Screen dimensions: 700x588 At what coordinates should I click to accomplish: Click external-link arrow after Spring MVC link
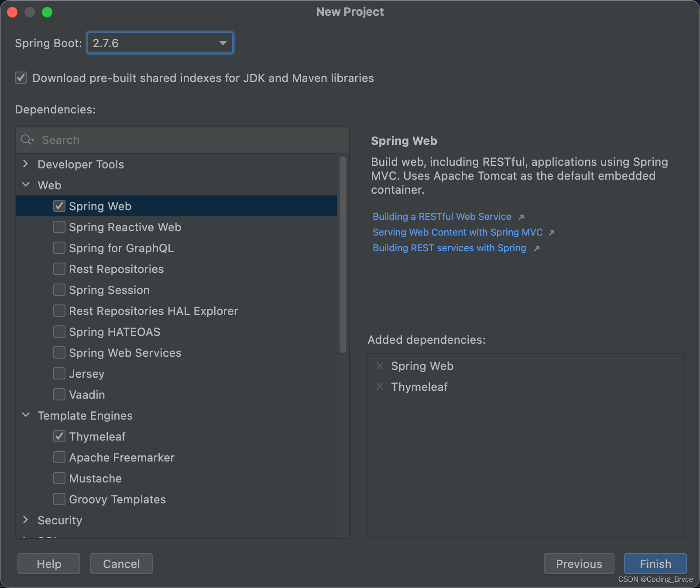tap(552, 233)
